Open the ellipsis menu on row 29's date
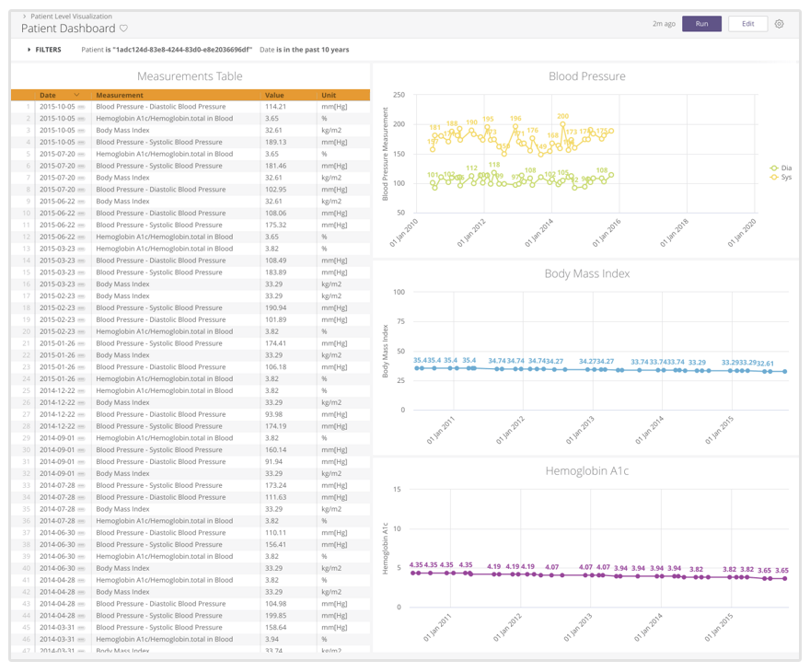Screen dimensions: 810x672 click(x=81, y=438)
